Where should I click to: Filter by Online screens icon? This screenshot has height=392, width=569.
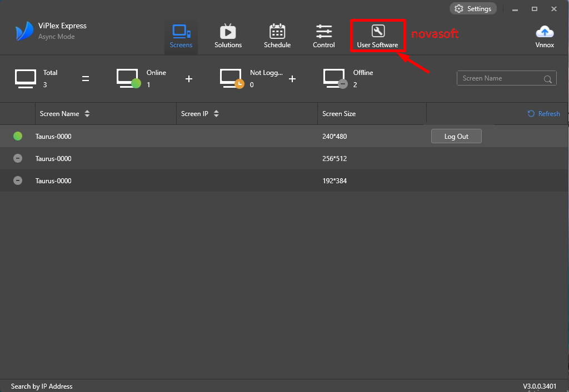[128, 78]
